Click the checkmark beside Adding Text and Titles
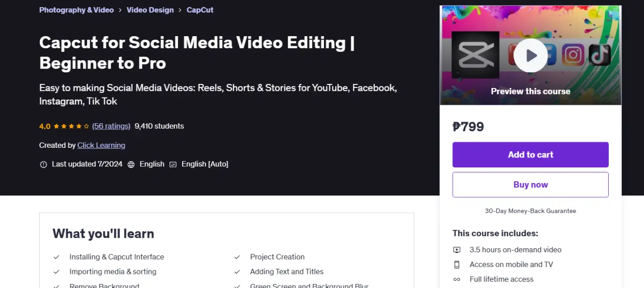Image resolution: width=644 pixels, height=288 pixels. 237,272
